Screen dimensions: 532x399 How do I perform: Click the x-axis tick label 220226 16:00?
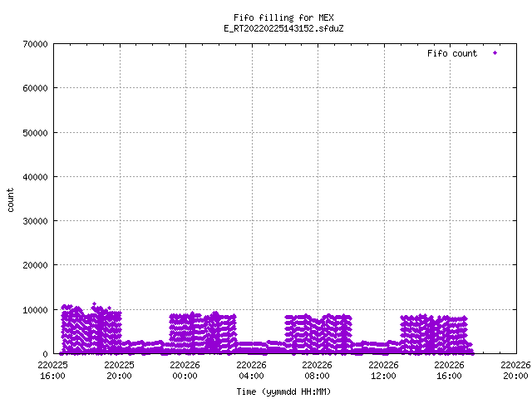point(449,370)
